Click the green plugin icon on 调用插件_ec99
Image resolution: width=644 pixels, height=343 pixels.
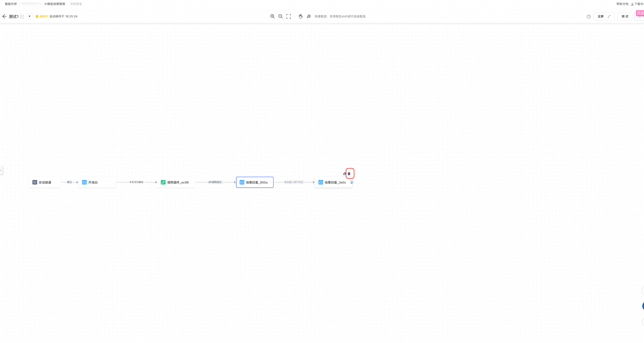pos(163,182)
